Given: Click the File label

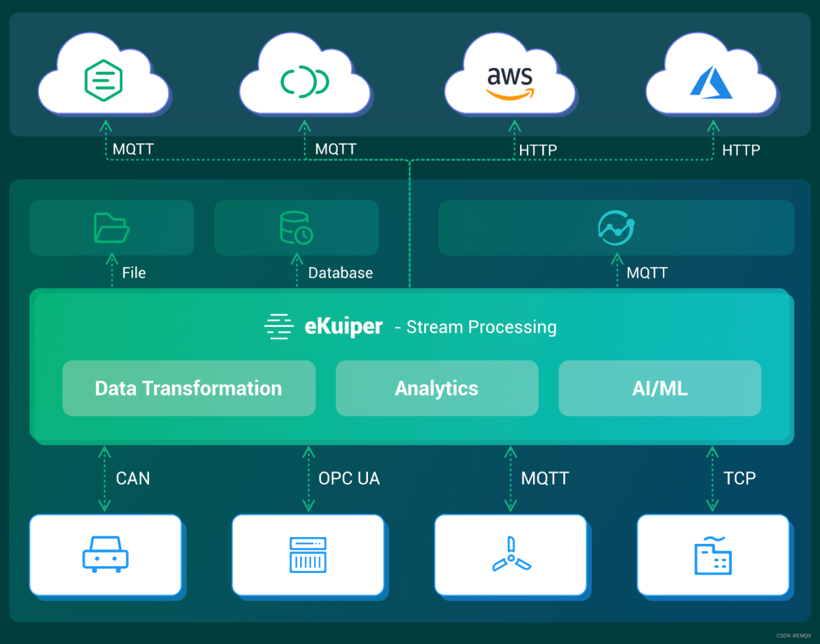Looking at the screenshot, I should tap(134, 273).
